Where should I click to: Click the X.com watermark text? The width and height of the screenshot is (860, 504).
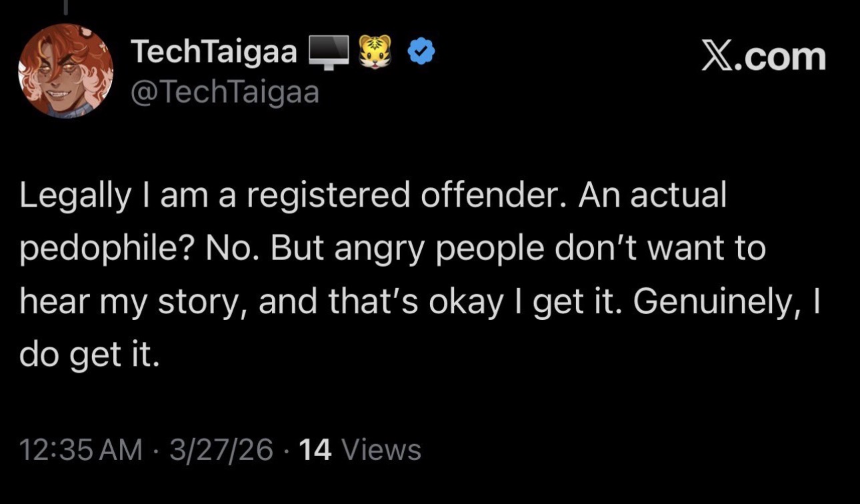(763, 56)
